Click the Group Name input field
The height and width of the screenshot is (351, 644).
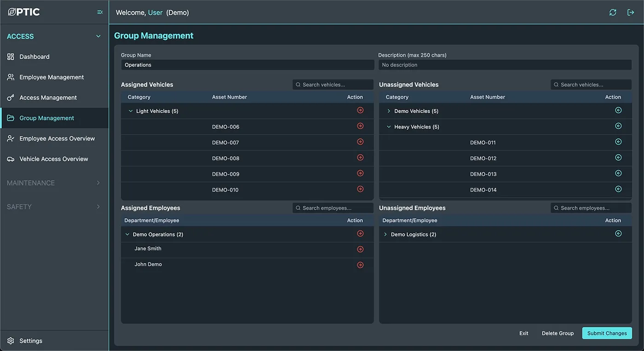[247, 65]
